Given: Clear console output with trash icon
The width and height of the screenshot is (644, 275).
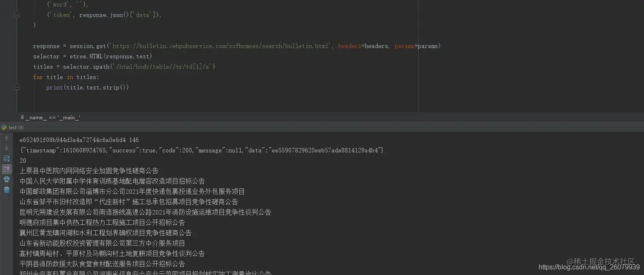Looking at the screenshot, I should coord(6,190).
